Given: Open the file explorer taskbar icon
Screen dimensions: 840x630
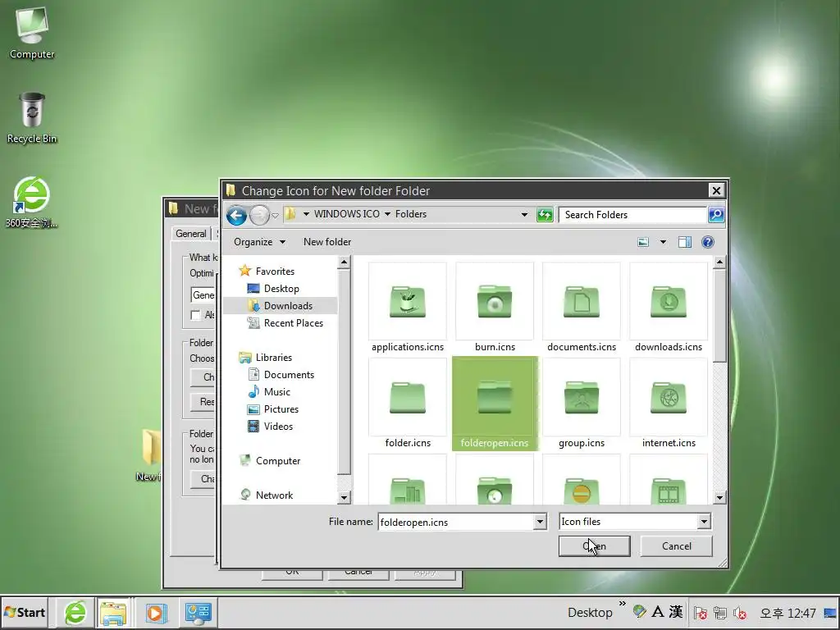Looking at the screenshot, I should pos(113,612).
